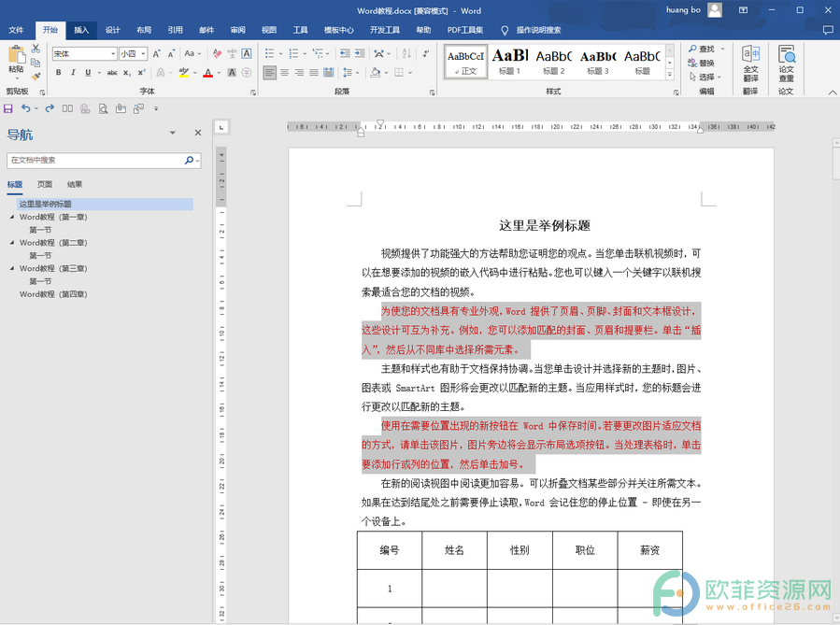Switch to the 设计 ribbon tab
Viewport: 840px width, 625px height.
(x=112, y=30)
